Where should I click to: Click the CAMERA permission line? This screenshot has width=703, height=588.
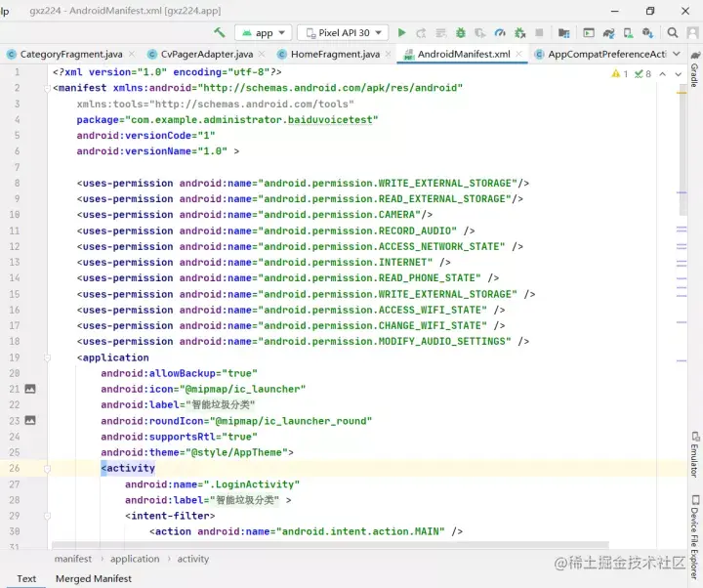(254, 214)
